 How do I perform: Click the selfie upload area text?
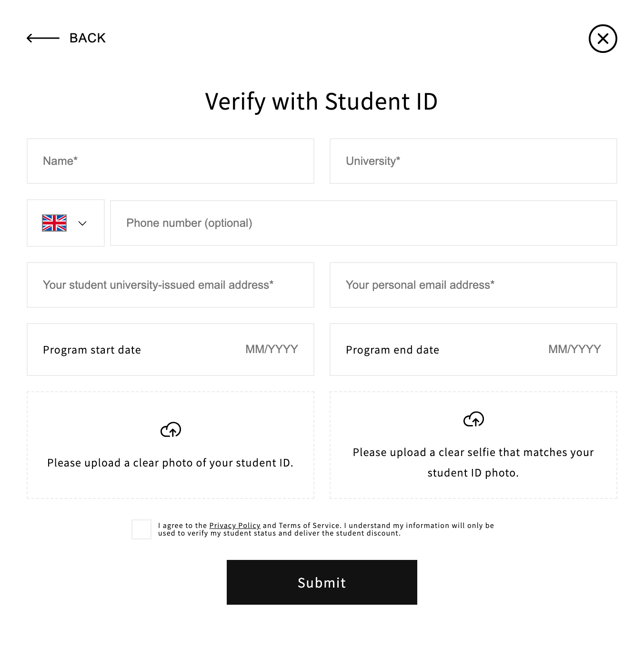coord(473,462)
